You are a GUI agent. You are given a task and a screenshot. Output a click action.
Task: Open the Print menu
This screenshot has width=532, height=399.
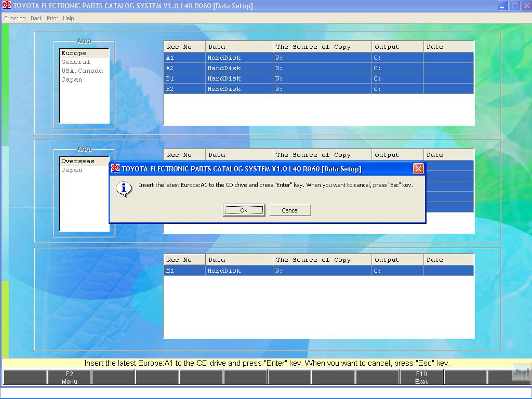52,18
